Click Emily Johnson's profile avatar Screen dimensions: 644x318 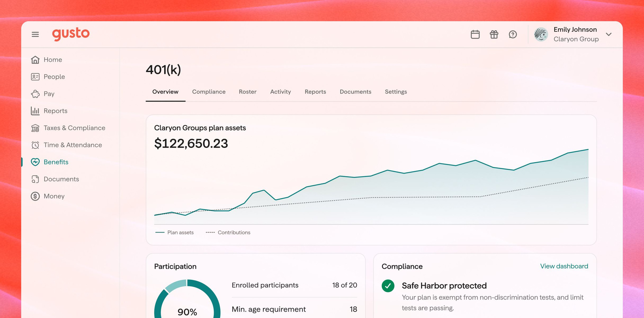pos(541,34)
